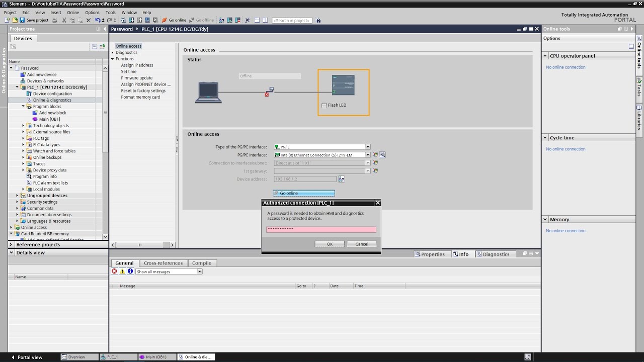Expand the Technology objects folder
The height and width of the screenshot is (362, 644).
pos(23,125)
